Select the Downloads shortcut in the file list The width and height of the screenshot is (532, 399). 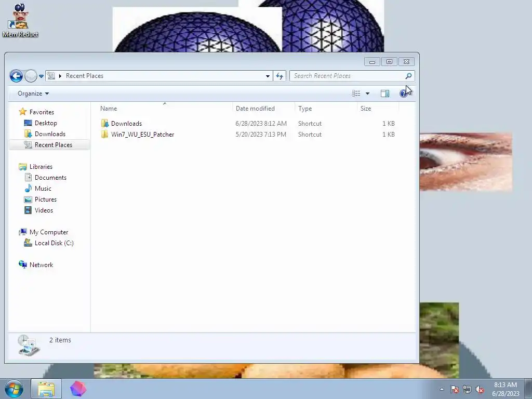click(x=126, y=124)
